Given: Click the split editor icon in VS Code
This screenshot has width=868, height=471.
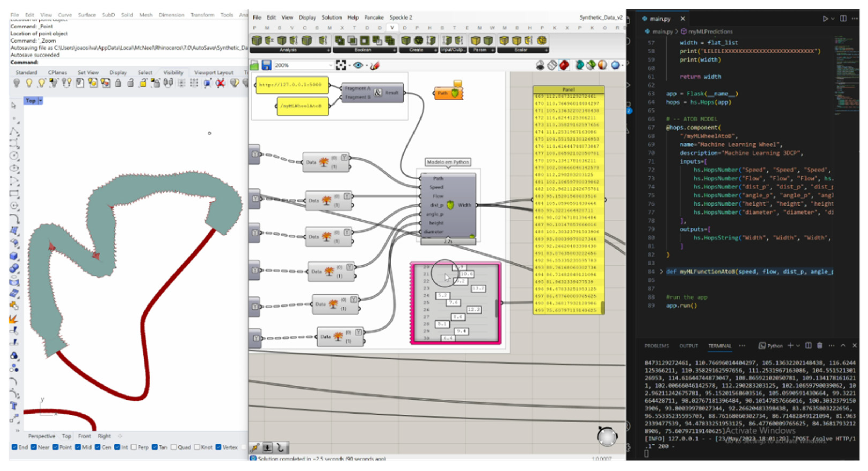Looking at the screenshot, I should 843,19.
